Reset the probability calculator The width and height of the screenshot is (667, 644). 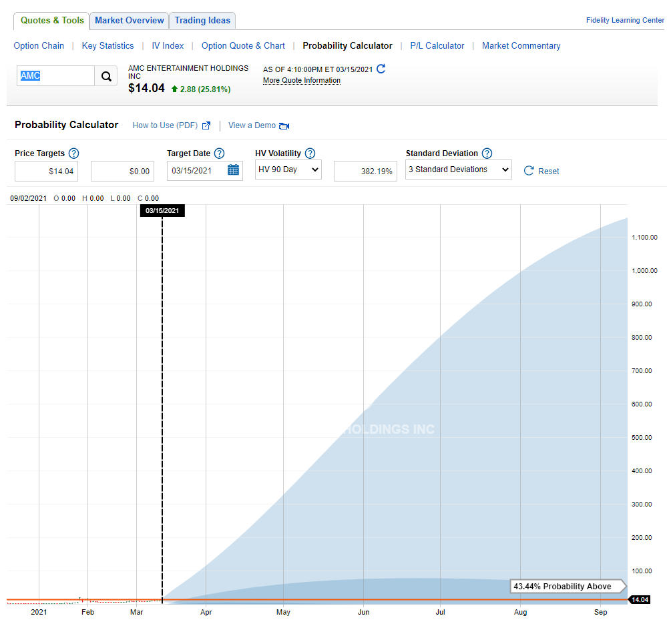[541, 171]
